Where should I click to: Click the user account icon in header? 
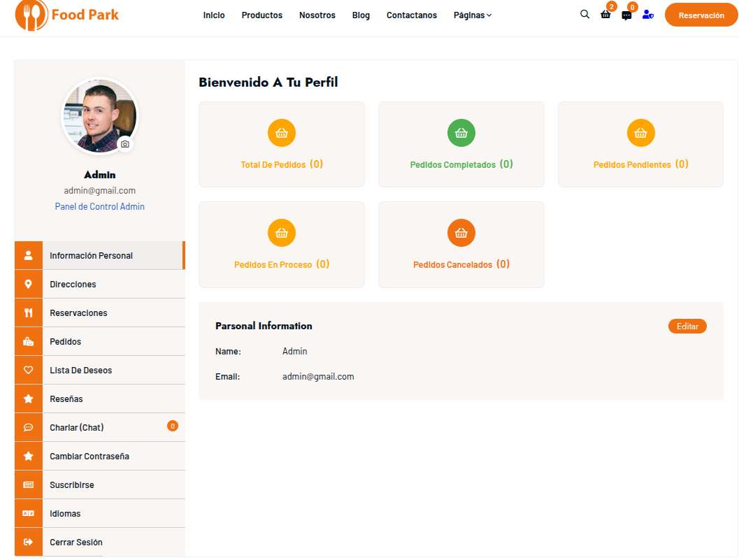pyautogui.click(x=647, y=15)
